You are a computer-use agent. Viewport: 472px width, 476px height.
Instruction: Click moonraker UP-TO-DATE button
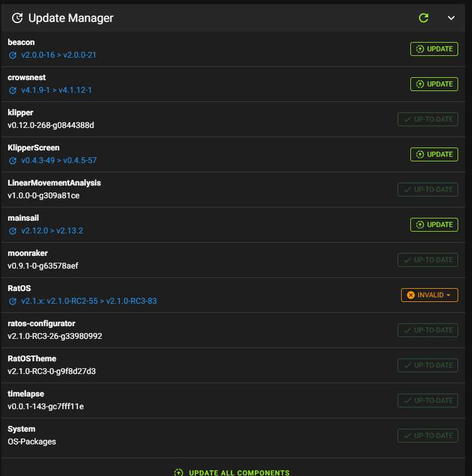tap(428, 260)
